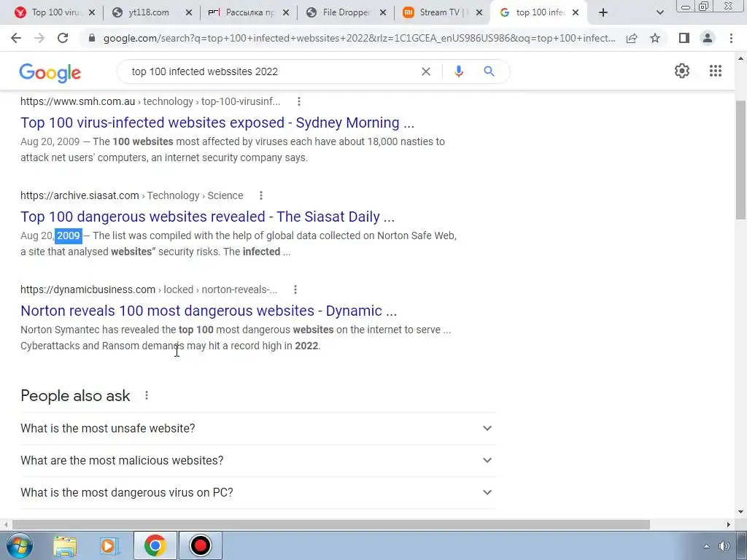
Task: Click the dynamicbusiness.com result URL
Action: 149,289
